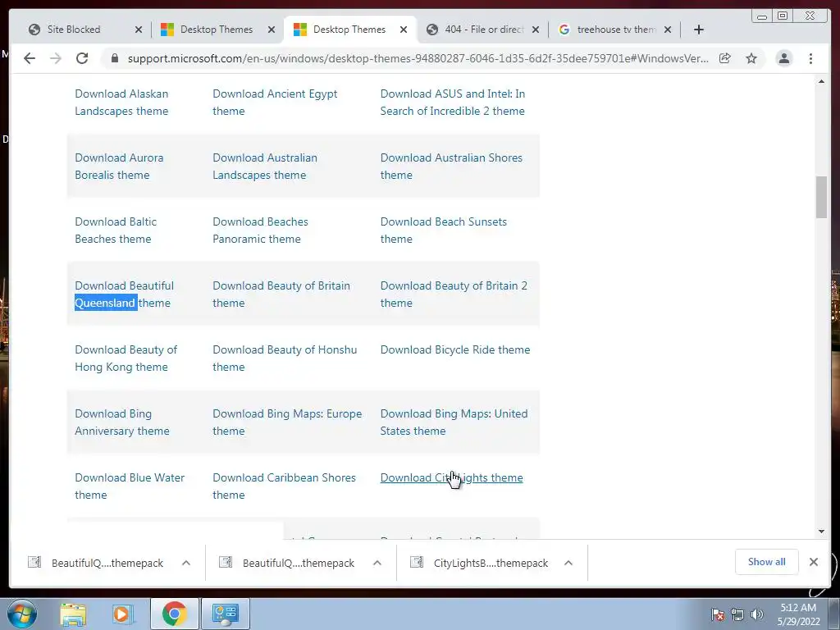
Task: Click Download Australian Landscapes theme link
Action: tap(265, 166)
